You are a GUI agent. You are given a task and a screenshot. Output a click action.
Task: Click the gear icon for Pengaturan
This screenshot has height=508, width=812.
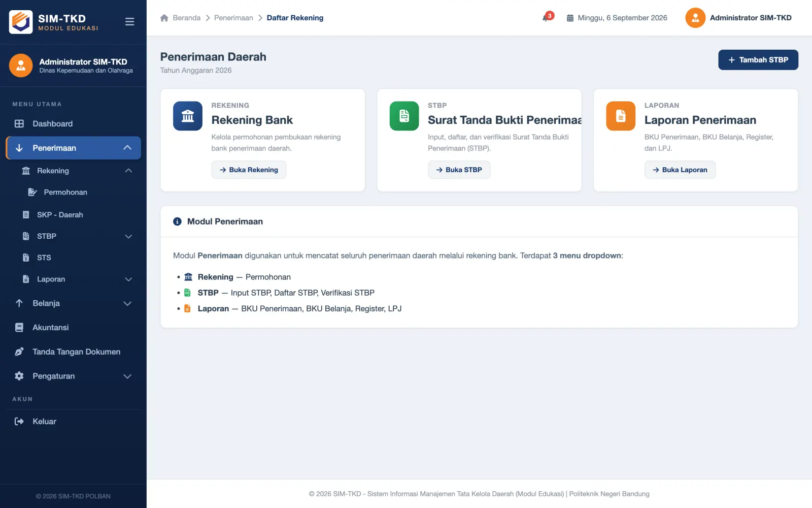[19, 376]
